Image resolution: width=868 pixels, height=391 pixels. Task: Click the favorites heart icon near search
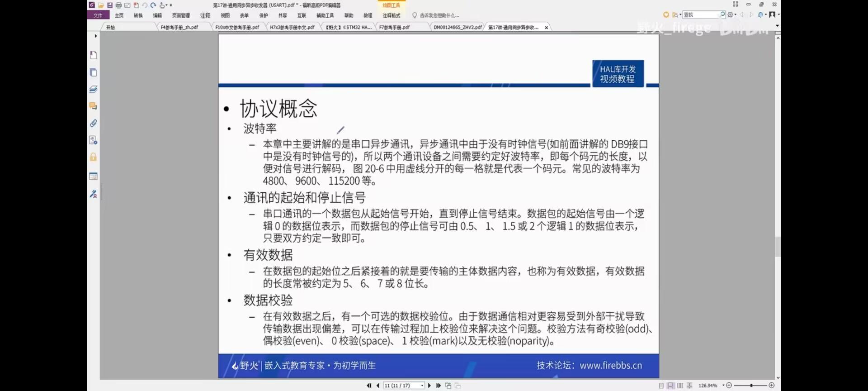[x=666, y=14]
